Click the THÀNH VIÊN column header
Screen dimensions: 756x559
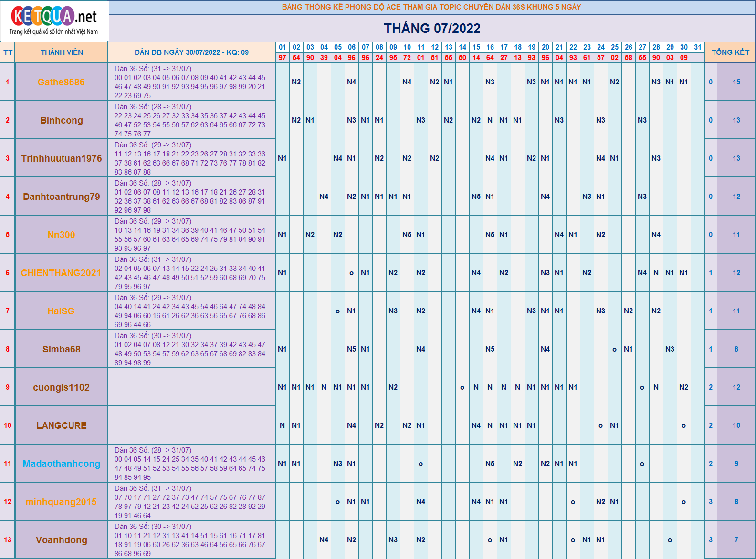tap(62, 52)
